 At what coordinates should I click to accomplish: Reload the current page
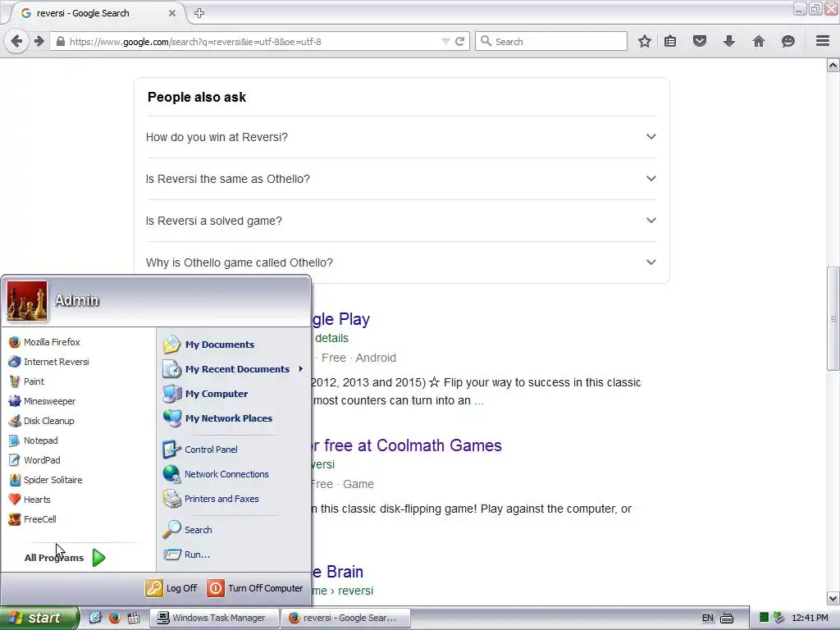coord(459,41)
